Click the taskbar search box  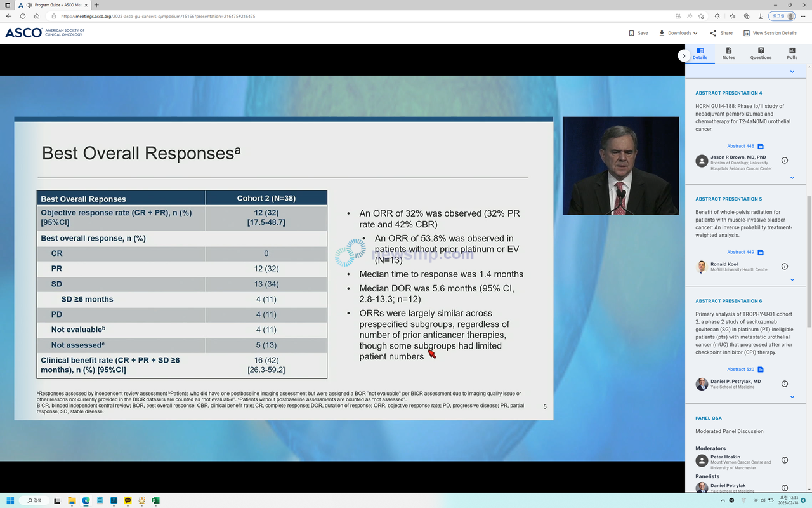pyautogui.click(x=34, y=500)
